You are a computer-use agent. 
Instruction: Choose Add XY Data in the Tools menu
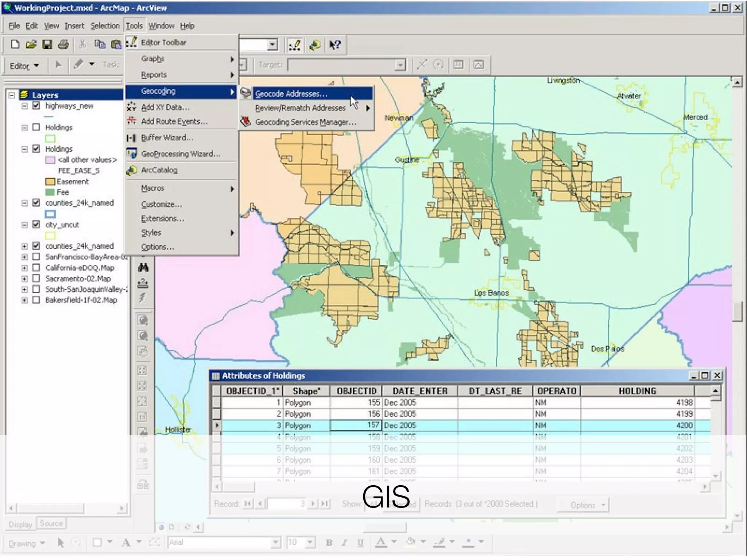[x=165, y=107]
